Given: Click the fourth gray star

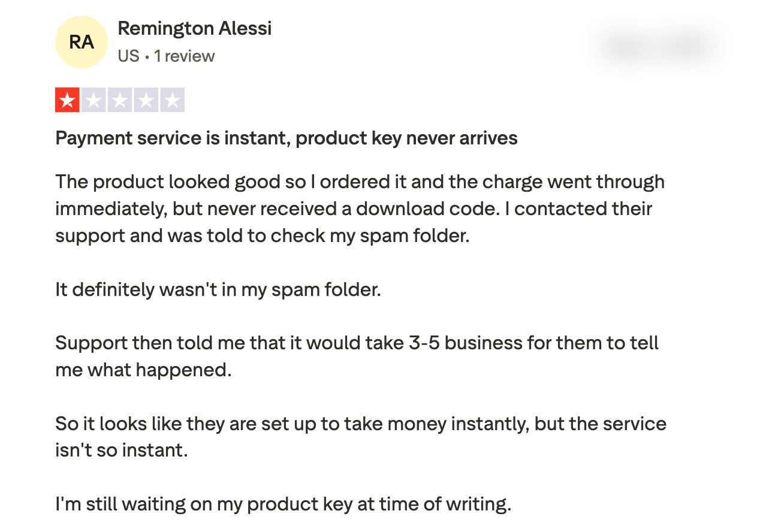Looking at the screenshot, I should pyautogui.click(x=146, y=100).
